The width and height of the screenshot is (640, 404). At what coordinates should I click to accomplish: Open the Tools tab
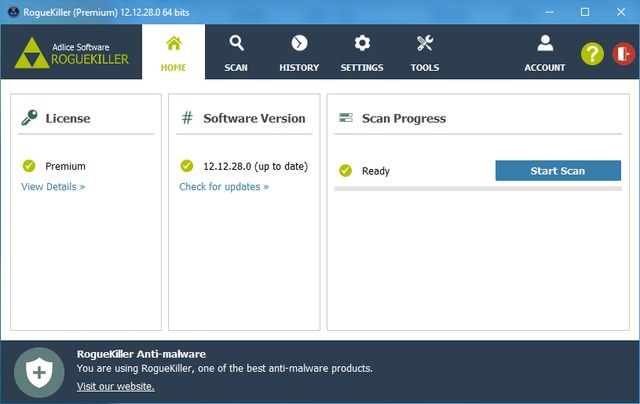(x=424, y=52)
